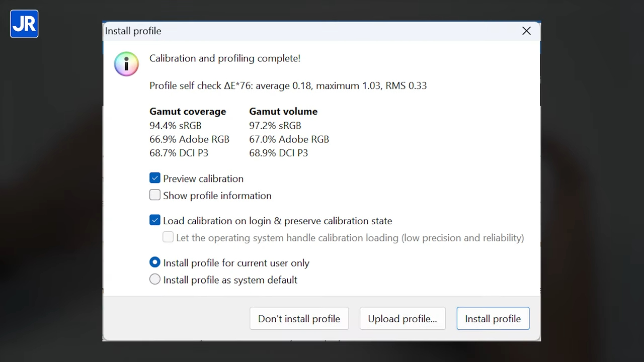Enable Show profile information
The height and width of the screenshot is (362, 644).
click(x=155, y=195)
